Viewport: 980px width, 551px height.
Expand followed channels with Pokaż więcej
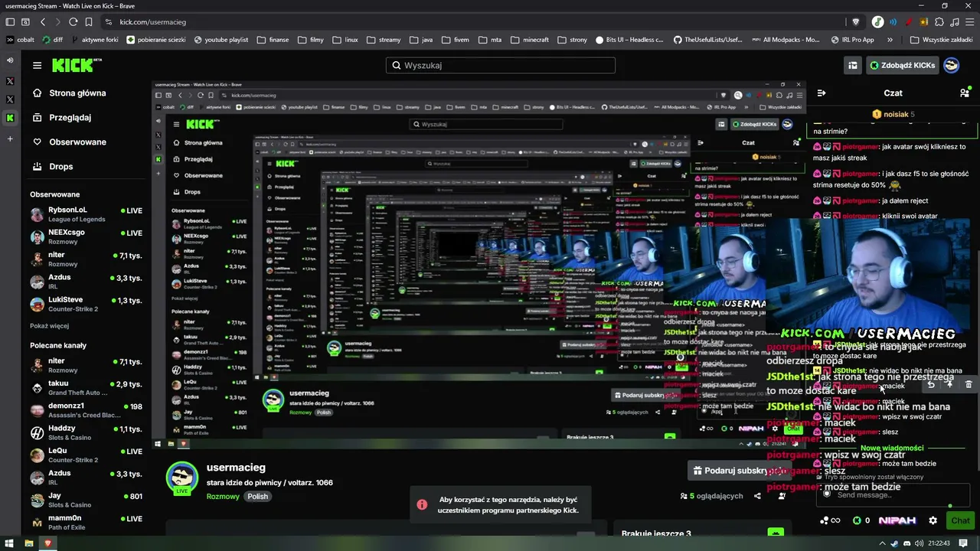point(49,325)
